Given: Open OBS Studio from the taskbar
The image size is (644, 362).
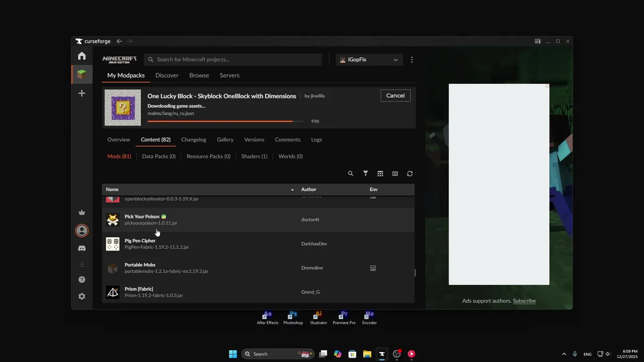Looking at the screenshot, I should [x=396, y=354].
